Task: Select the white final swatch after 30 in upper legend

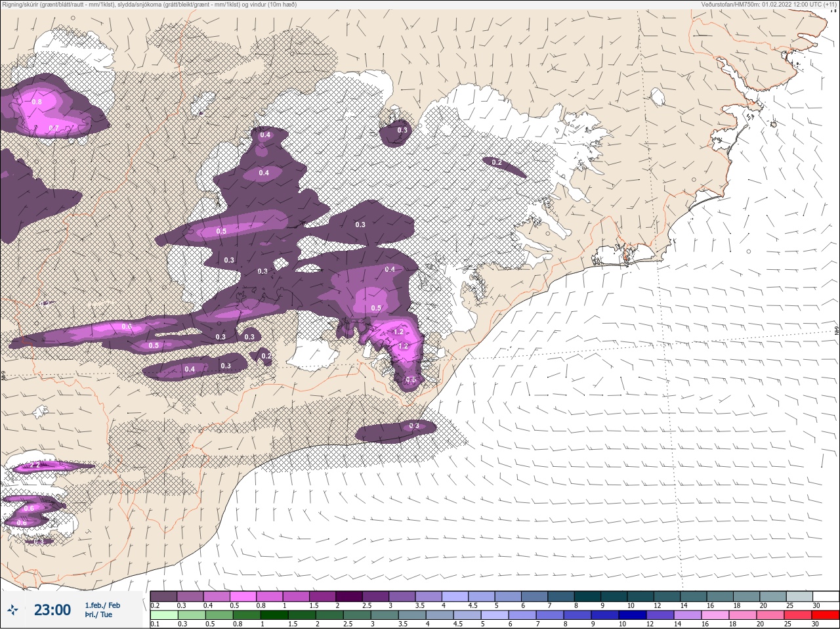Action: coord(826,596)
